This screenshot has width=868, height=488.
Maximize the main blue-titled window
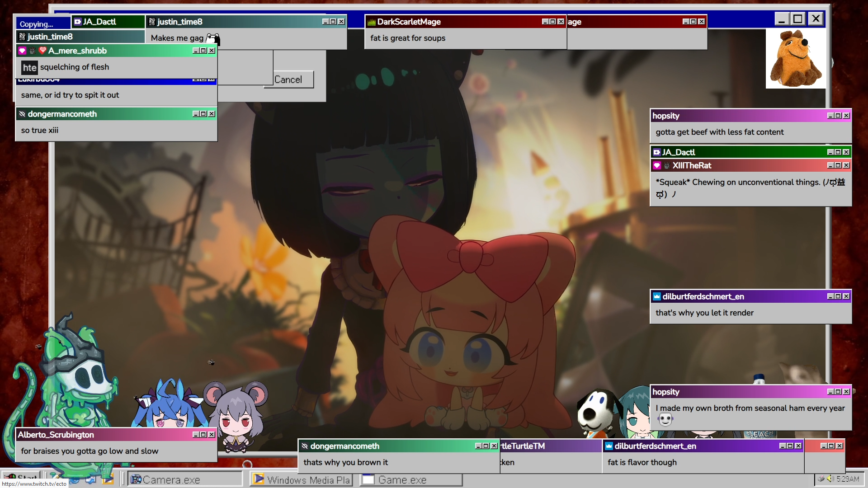(x=798, y=19)
